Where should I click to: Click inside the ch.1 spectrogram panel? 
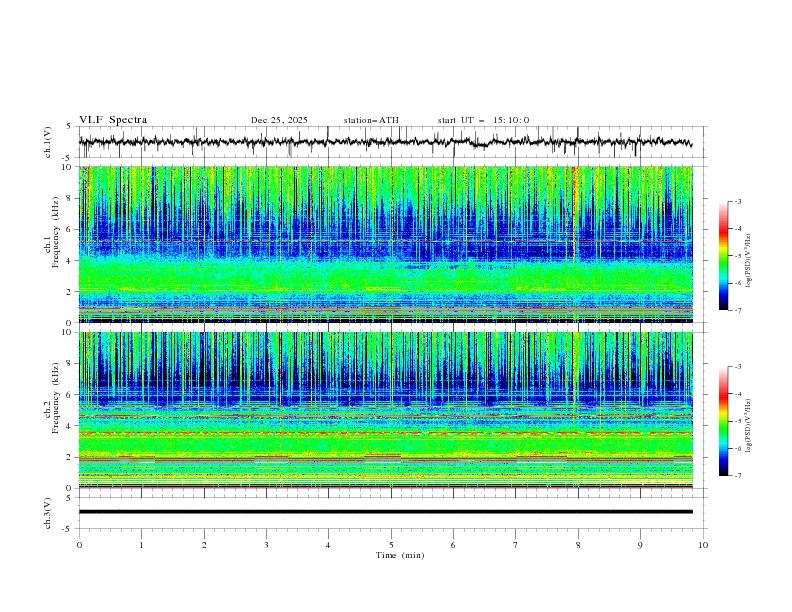(x=386, y=244)
